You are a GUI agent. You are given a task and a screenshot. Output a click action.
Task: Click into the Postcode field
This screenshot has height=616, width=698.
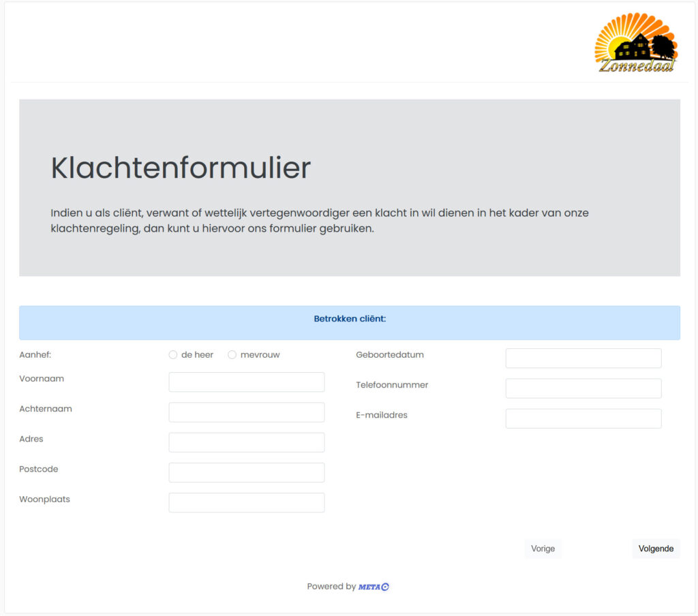coord(247,472)
